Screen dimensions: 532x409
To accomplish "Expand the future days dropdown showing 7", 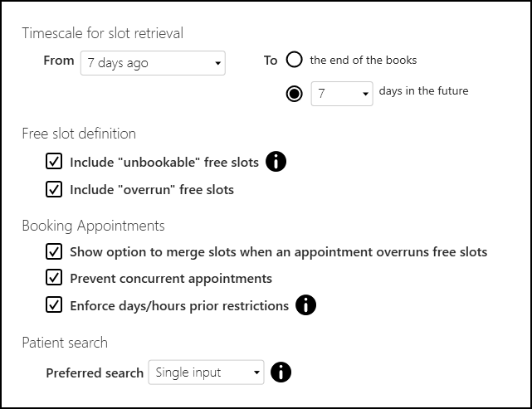I will pos(342,94).
